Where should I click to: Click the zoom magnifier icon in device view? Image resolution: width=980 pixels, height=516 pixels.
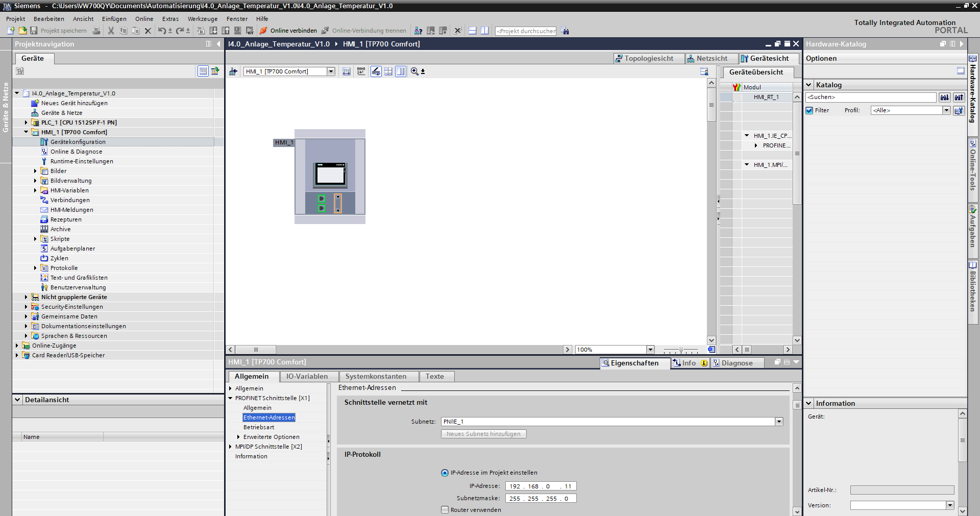[x=414, y=71]
